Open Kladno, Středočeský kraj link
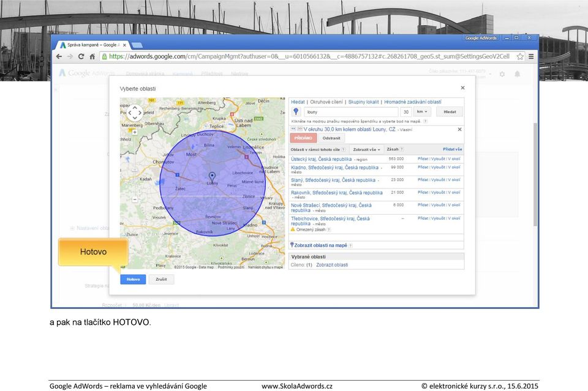The image size is (588, 391). click(334, 168)
